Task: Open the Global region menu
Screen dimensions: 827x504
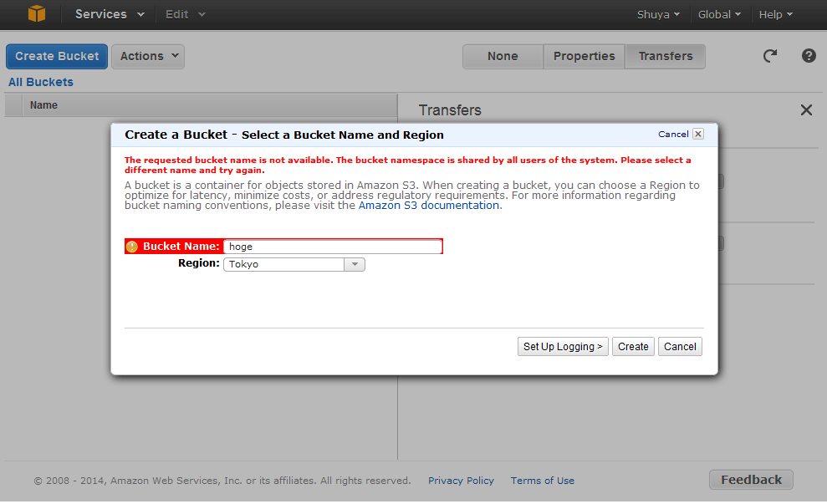Action: click(x=719, y=14)
